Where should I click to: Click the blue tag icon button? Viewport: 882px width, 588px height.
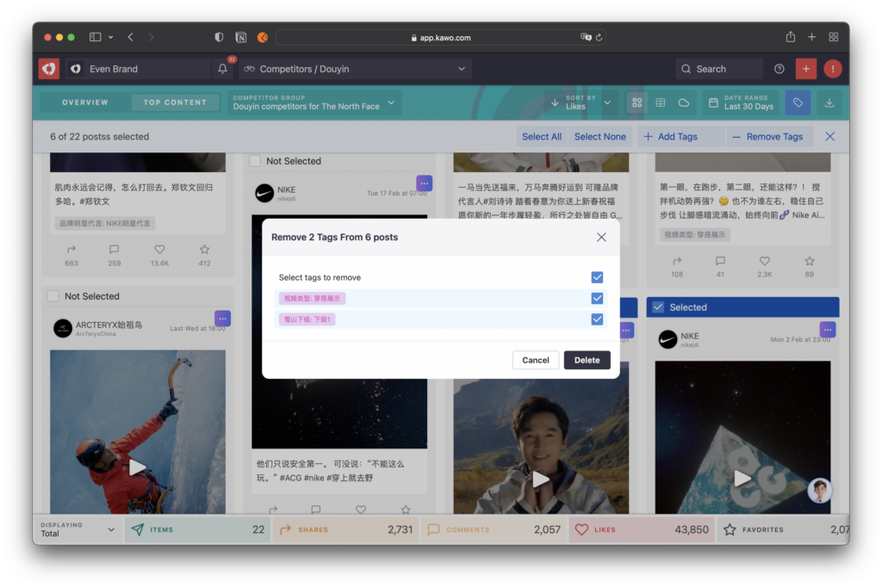coord(798,102)
